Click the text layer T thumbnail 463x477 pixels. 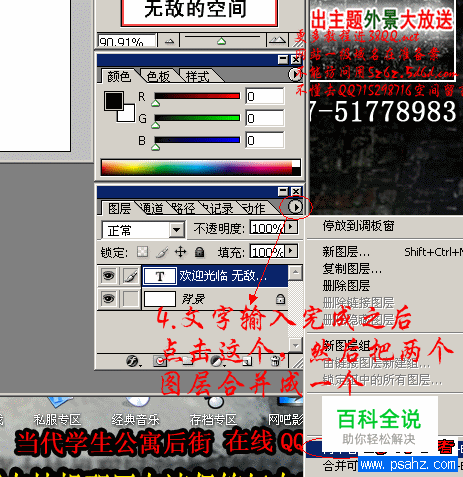pyautogui.click(x=160, y=276)
